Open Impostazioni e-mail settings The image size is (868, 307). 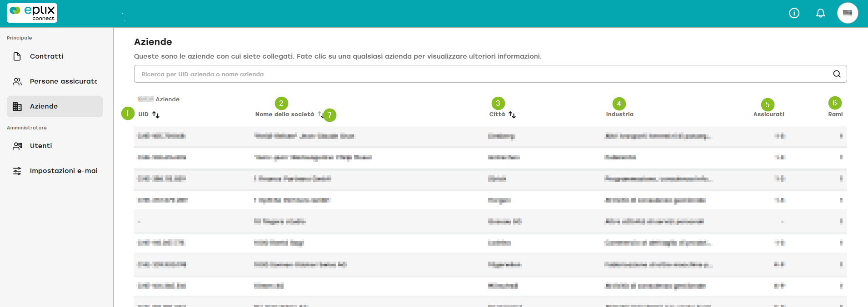click(x=55, y=171)
